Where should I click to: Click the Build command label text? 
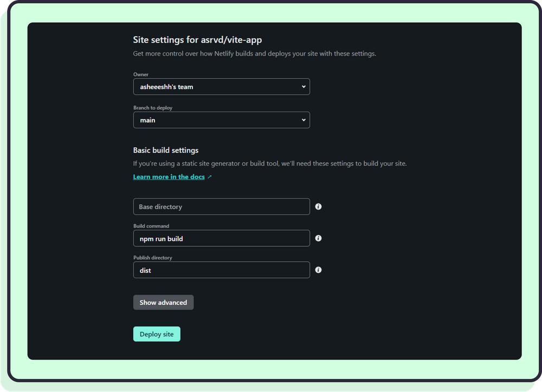click(151, 226)
